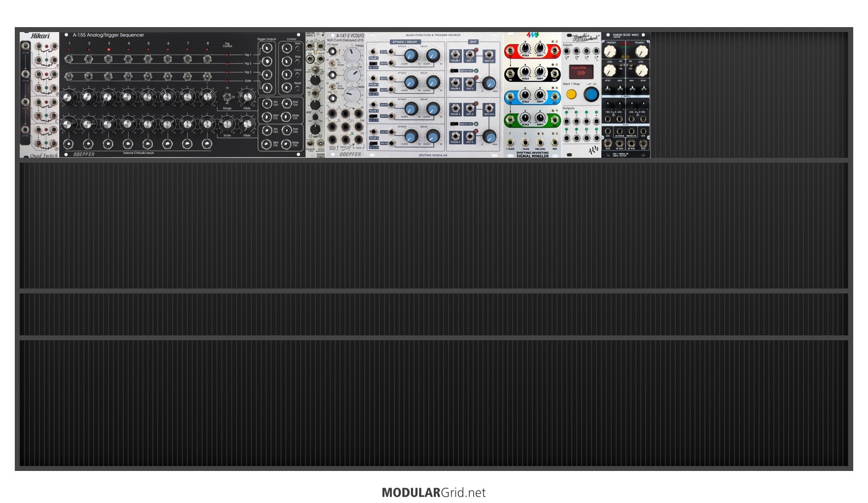The width and height of the screenshot is (868, 503).
Task: Click the black channel OUT jack
Action: (x=555, y=74)
